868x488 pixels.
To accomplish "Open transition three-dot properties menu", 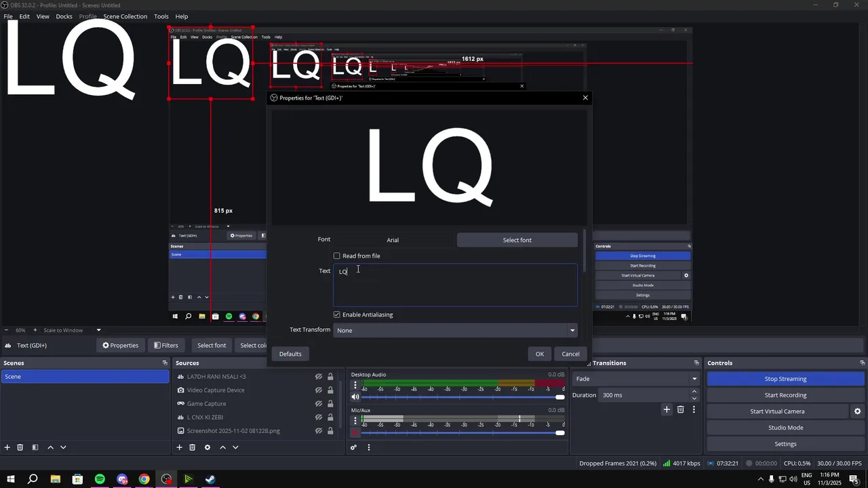I will 694,409.
